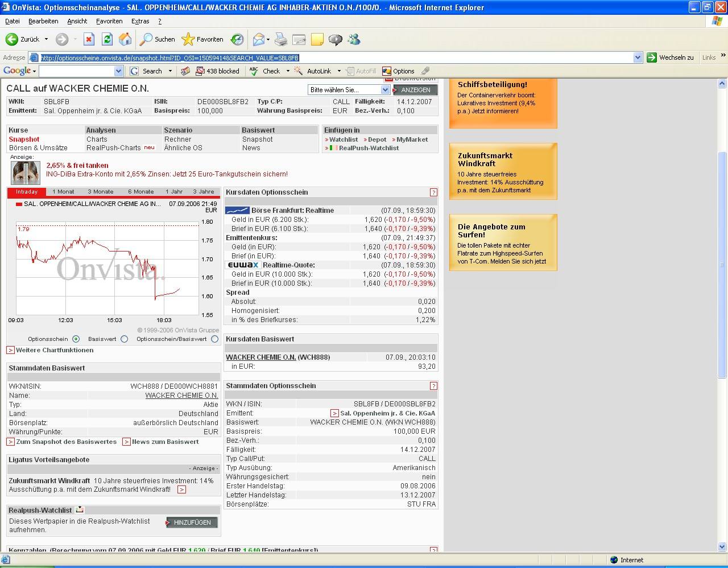The width and height of the screenshot is (728, 568).
Task: Switch chart to the 3 Monate tab
Action: 101,192
